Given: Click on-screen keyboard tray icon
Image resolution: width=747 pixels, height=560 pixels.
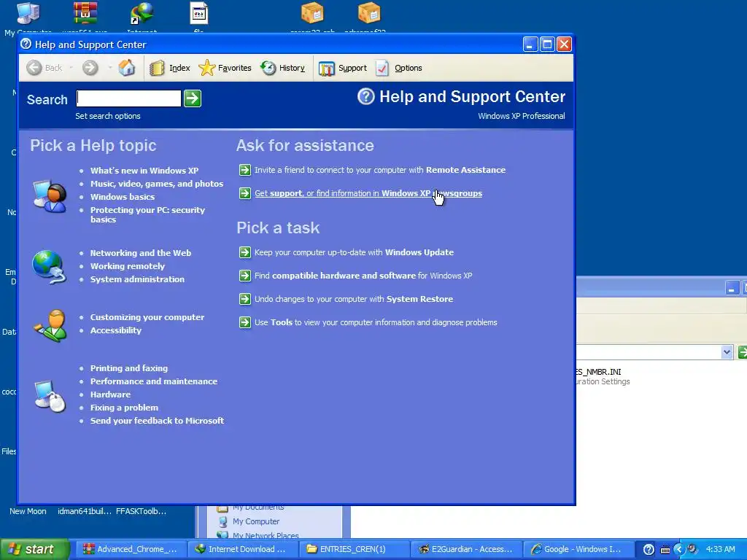Looking at the screenshot, I should point(665,550).
